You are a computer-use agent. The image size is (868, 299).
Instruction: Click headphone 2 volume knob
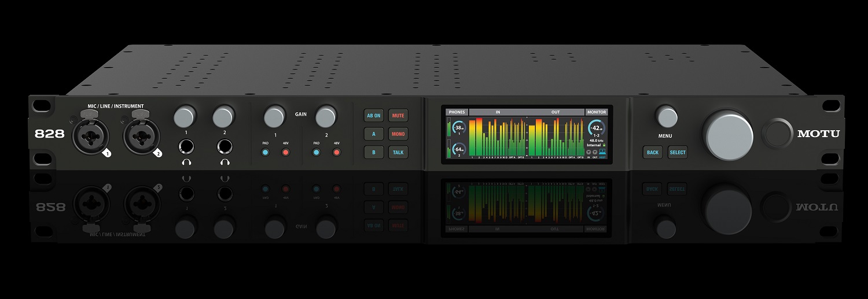(223, 116)
